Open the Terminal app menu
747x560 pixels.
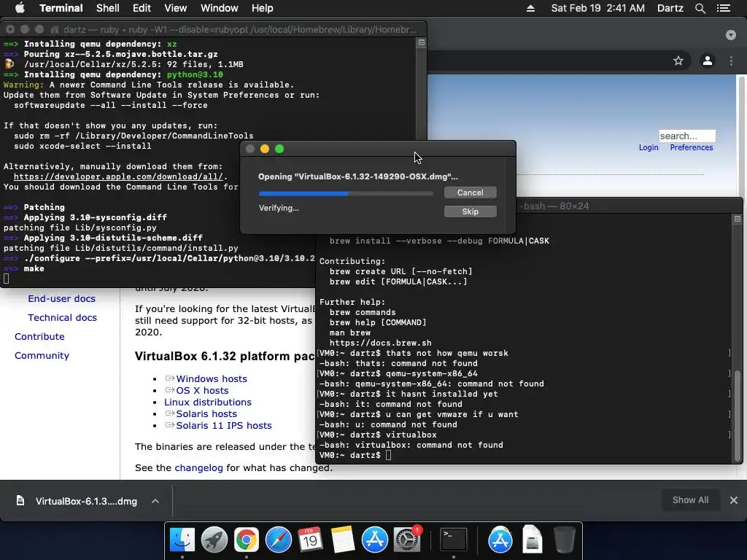(61, 8)
